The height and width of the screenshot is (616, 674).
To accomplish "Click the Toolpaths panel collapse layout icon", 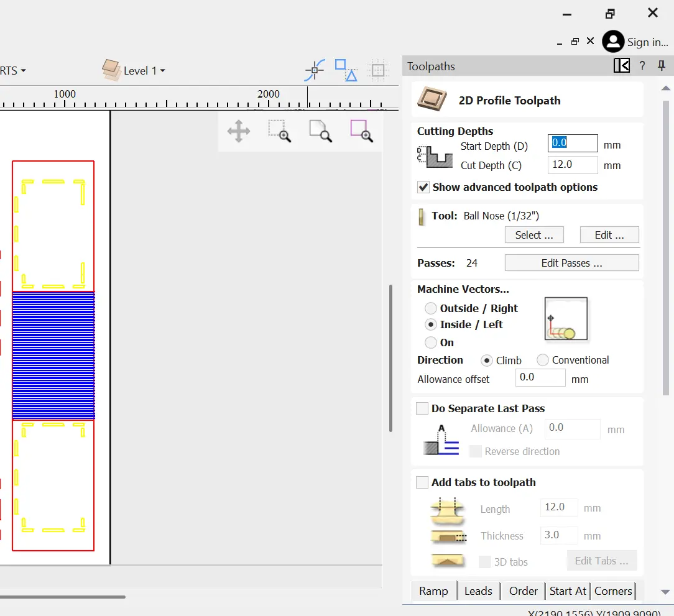I will 622,66.
